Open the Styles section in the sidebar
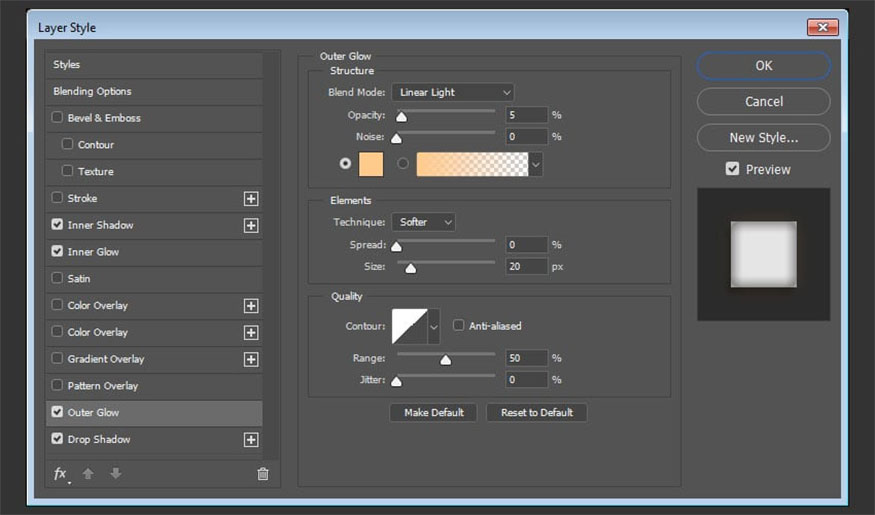The width and height of the screenshot is (875, 515). click(67, 65)
